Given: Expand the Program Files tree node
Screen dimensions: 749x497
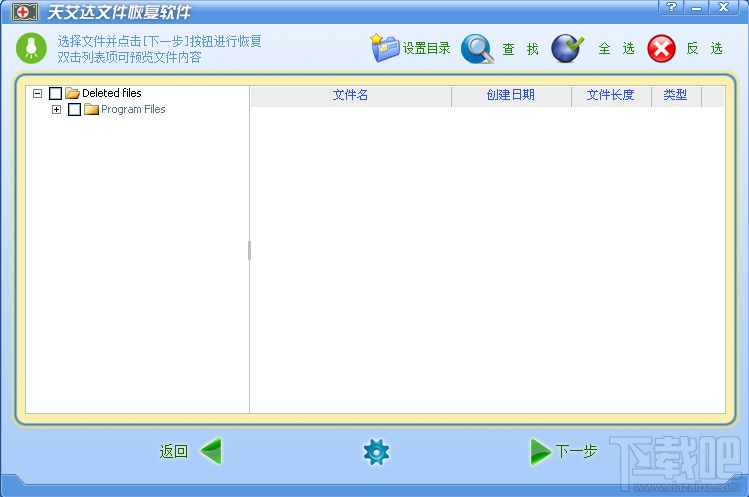Looking at the screenshot, I should coord(56,109).
